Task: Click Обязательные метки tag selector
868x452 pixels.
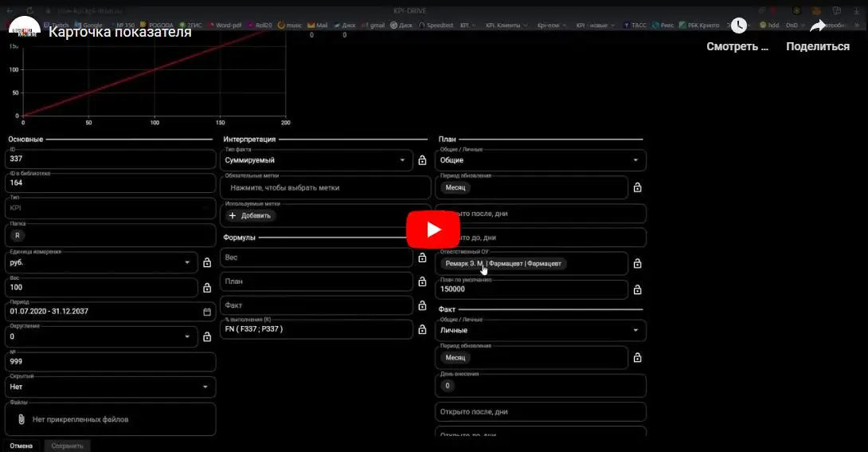Action: [326, 188]
